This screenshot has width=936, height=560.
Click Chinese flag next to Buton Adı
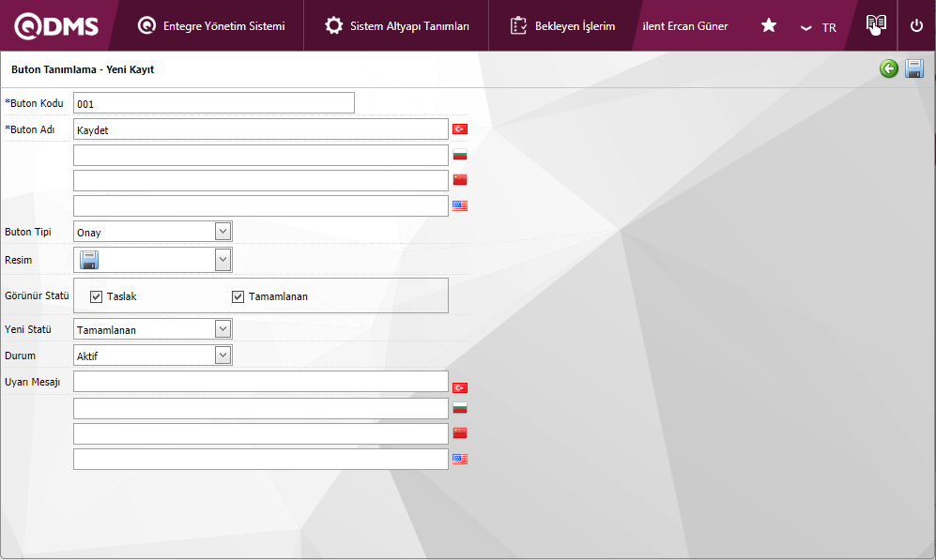tap(460, 179)
